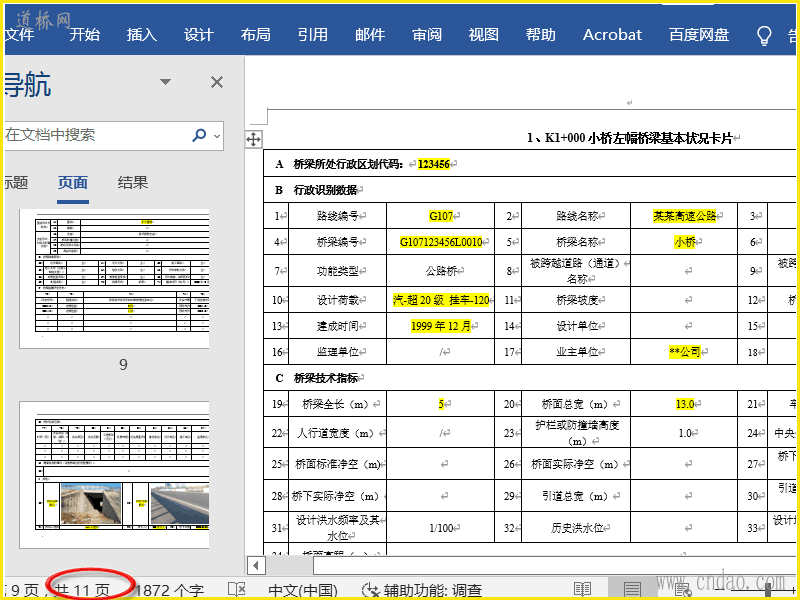The height and width of the screenshot is (600, 800).
Task: Click the 1/100 flood frequency cell
Action: tap(441, 528)
